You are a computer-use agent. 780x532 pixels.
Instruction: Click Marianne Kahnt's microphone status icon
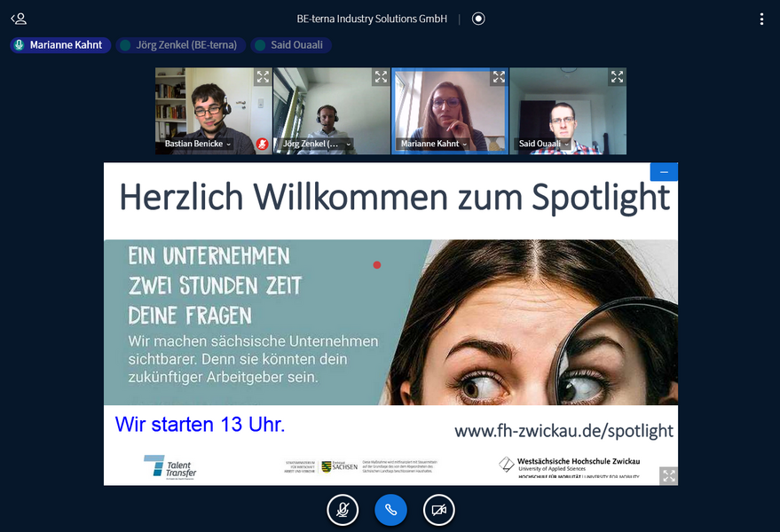coord(19,45)
